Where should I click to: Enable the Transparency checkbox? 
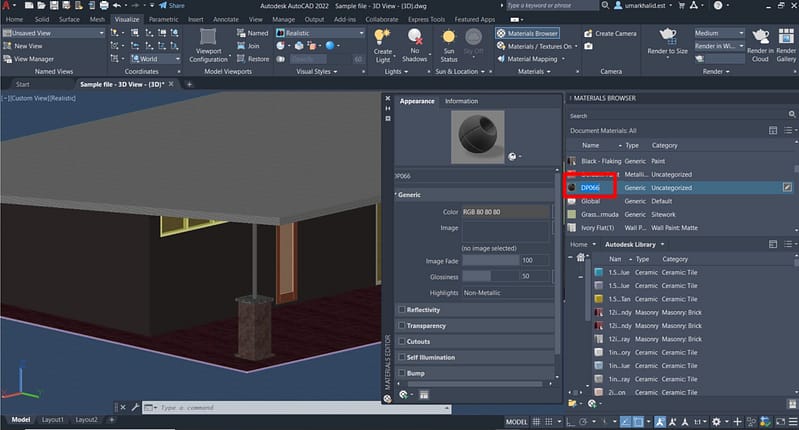coord(402,326)
